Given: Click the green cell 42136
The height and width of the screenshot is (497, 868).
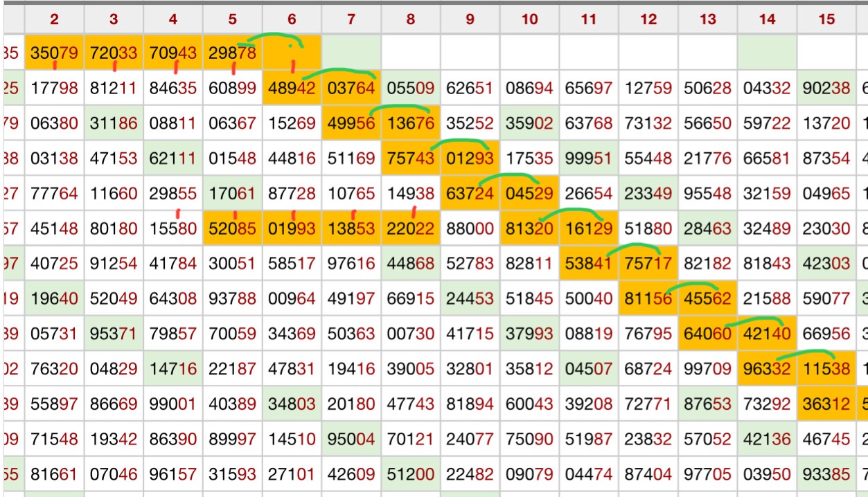Looking at the screenshot, I should tap(768, 439).
